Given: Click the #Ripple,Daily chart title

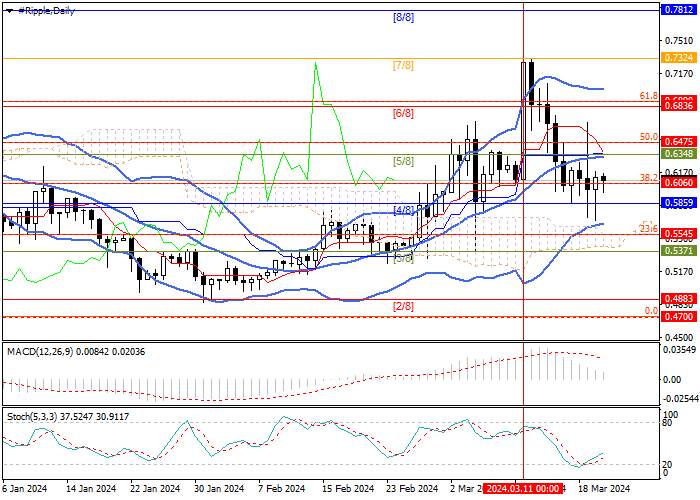Looking at the screenshot, I should 46,11.
